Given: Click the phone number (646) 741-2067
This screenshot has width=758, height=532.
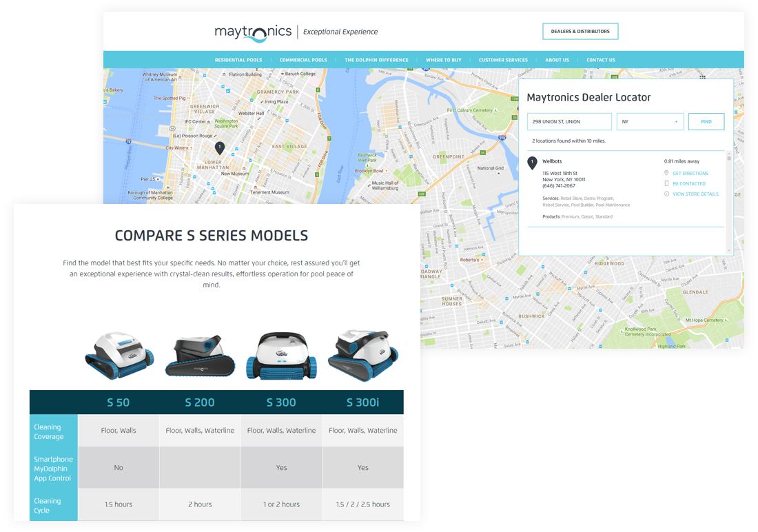Looking at the screenshot, I should (559, 185).
